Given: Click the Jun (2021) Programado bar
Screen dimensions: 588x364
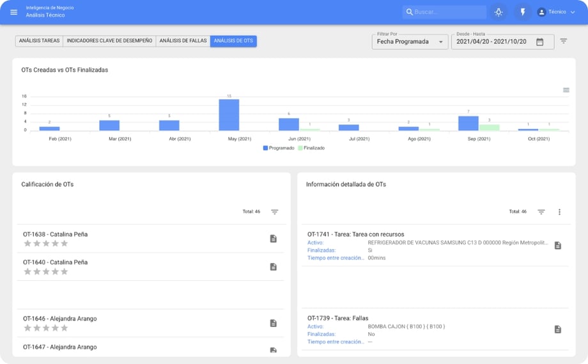Looking at the screenshot, I should [x=289, y=125].
